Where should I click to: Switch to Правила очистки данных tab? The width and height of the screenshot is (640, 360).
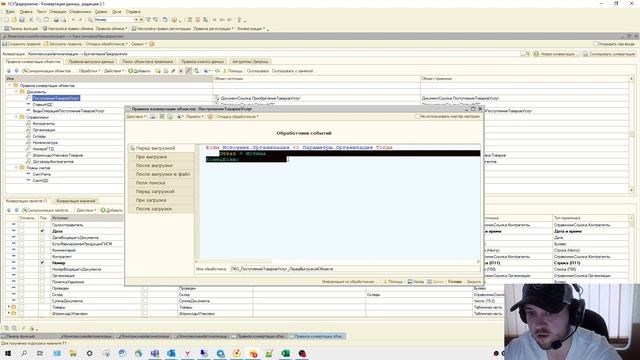pyautogui.click(x=202, y=62)
